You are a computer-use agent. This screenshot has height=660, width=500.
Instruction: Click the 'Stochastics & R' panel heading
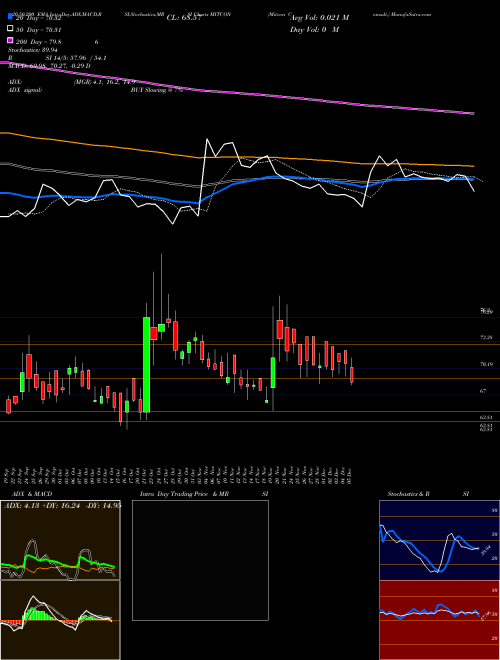(x=409, y=494)
